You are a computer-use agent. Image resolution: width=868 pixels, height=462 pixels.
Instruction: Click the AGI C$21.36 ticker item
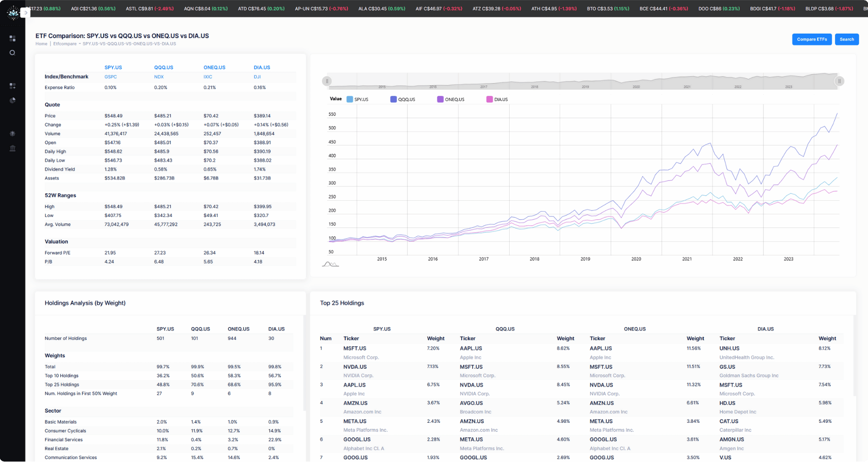pyautogui.click(x=93, y=9)
